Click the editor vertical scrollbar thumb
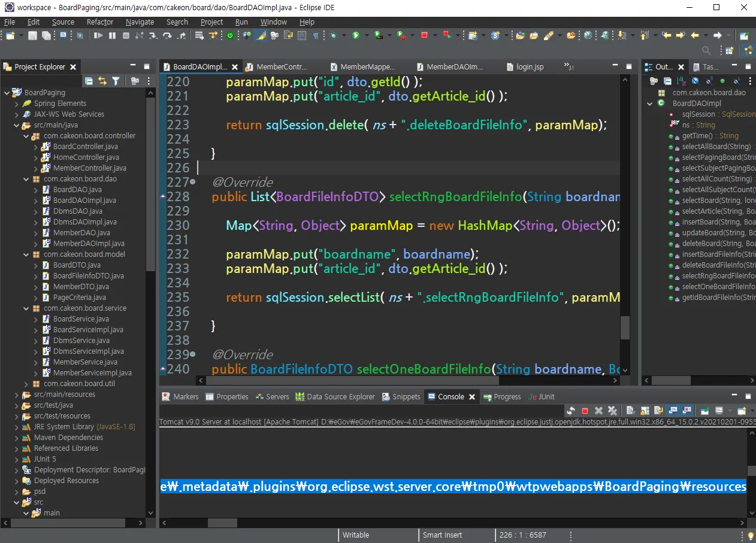Viewport: 756px width, 543px height. pos(625,327)
